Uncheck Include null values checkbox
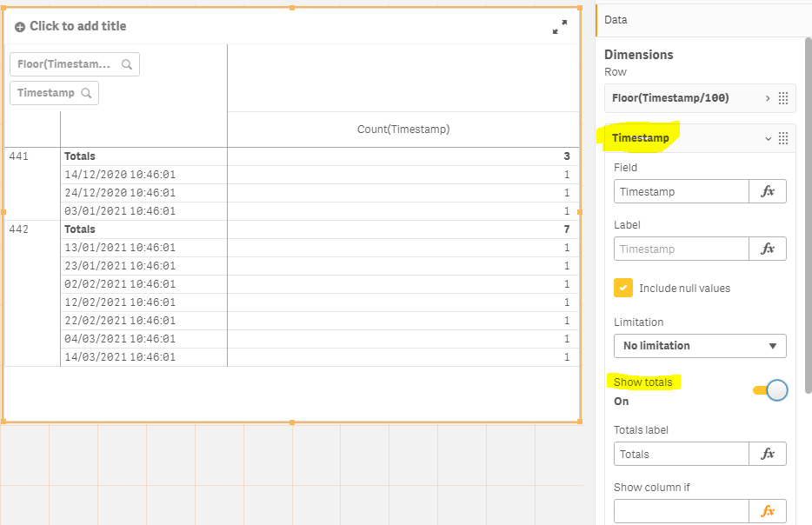 tap(623, 288)
